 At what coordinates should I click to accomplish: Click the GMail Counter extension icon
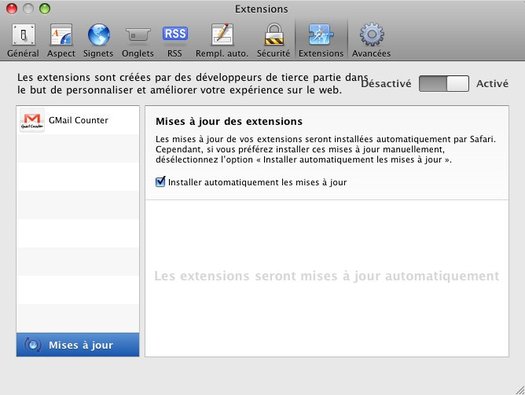click(32, 121)
